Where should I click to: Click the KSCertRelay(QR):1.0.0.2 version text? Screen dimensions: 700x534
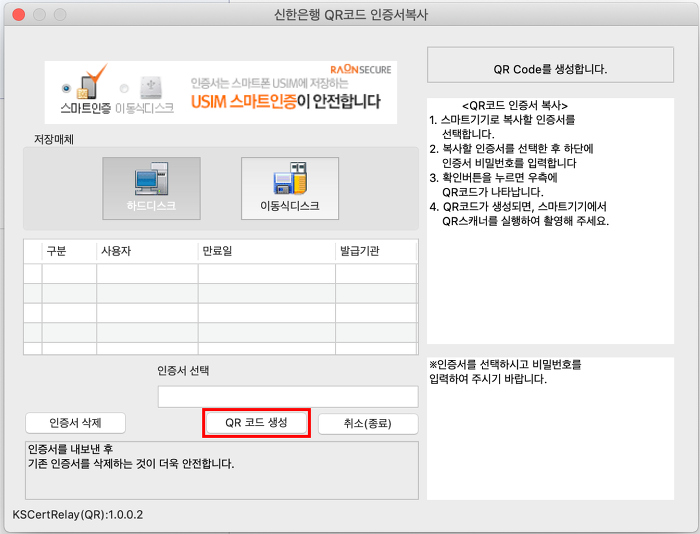[78, 515]
